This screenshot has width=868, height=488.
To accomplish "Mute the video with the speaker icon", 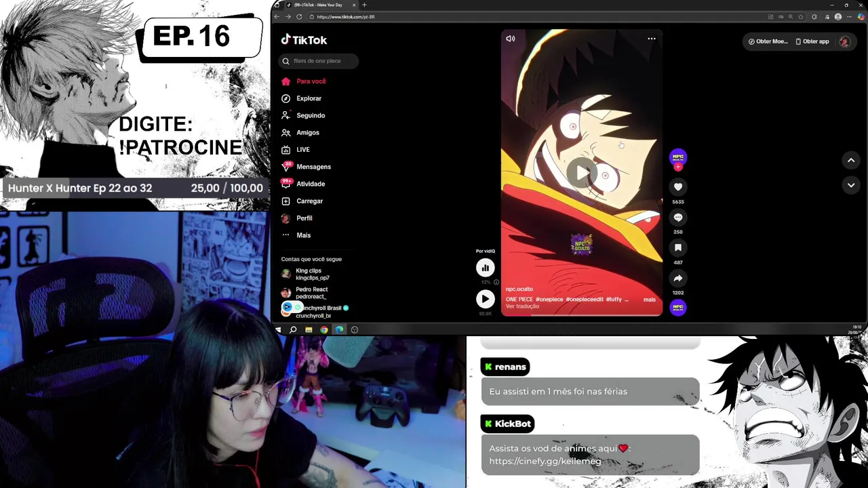I will 511,39.
